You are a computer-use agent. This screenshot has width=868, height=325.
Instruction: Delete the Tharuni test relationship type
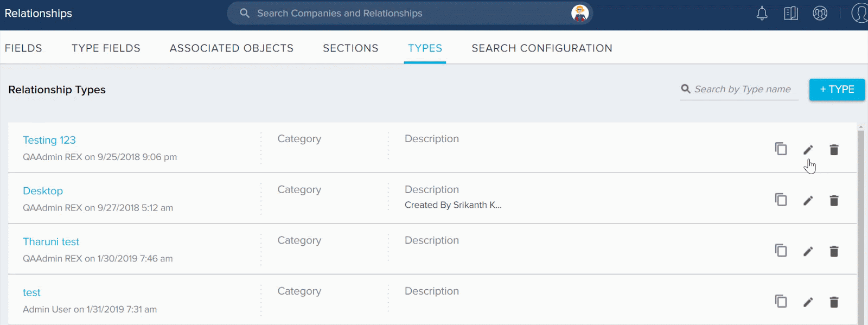click(x=834, y=251)
